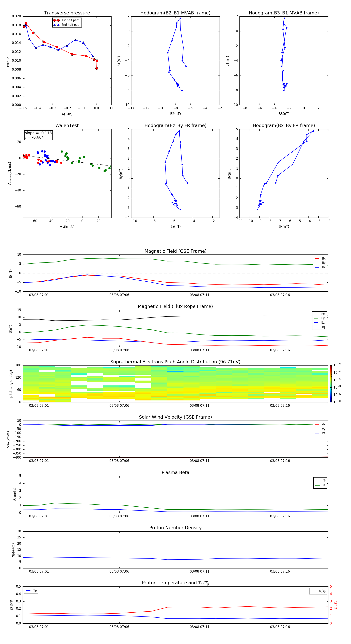Click the "A(T·m)" x-axis label
The height and width of the screenshot is (644, 351).
tap(67, 114)
